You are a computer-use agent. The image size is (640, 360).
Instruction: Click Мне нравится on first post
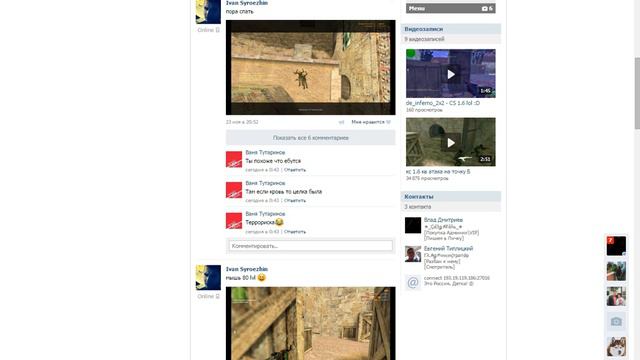(368, 122)
